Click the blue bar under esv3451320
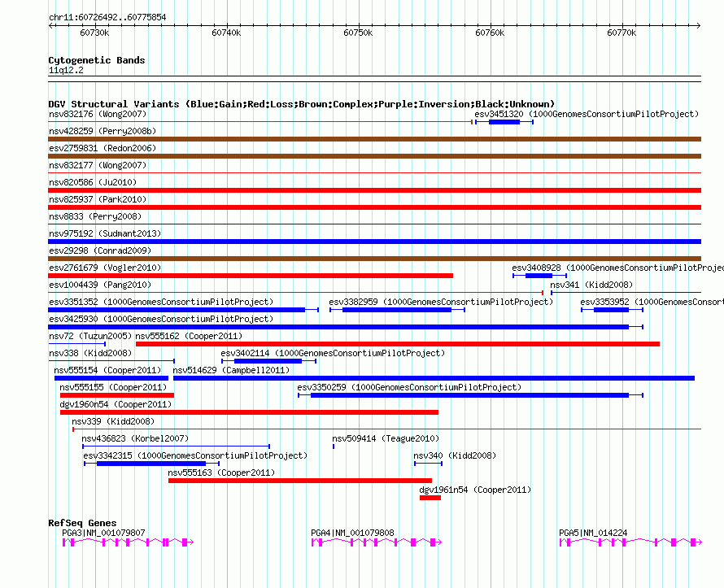724x588 pixels. 504,122
